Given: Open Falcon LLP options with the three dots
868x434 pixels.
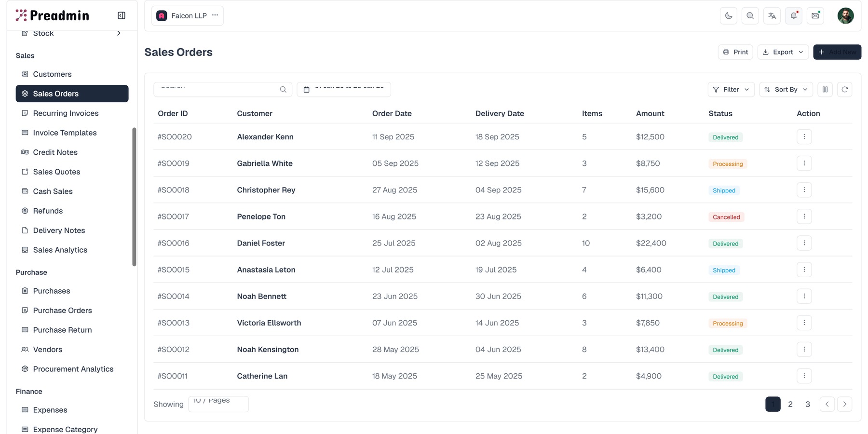Looking at the screenshot, I should point(215,15).
